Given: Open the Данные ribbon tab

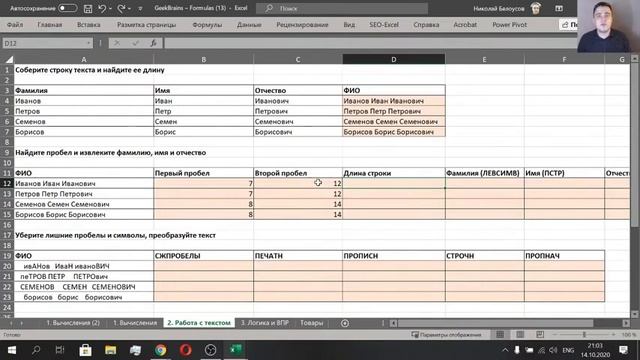Looking at the screenshot, I should pos(249,25).
